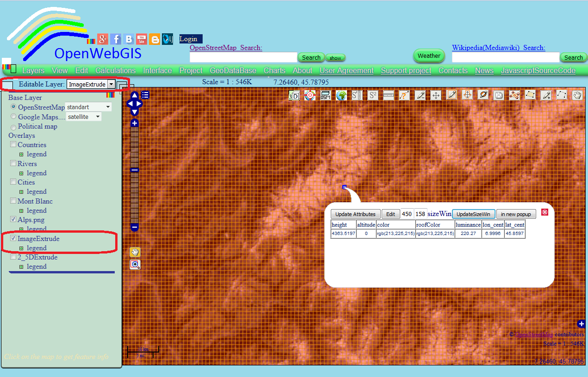Open the Blogger social icon
The width and height of the screenshot is (588, 377).
[x=155, y=39]
